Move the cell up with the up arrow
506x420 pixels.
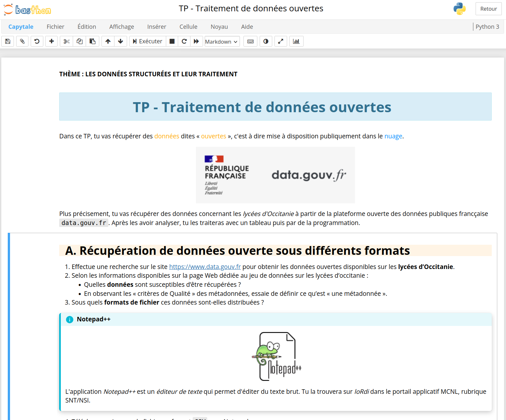coord(108,41)
